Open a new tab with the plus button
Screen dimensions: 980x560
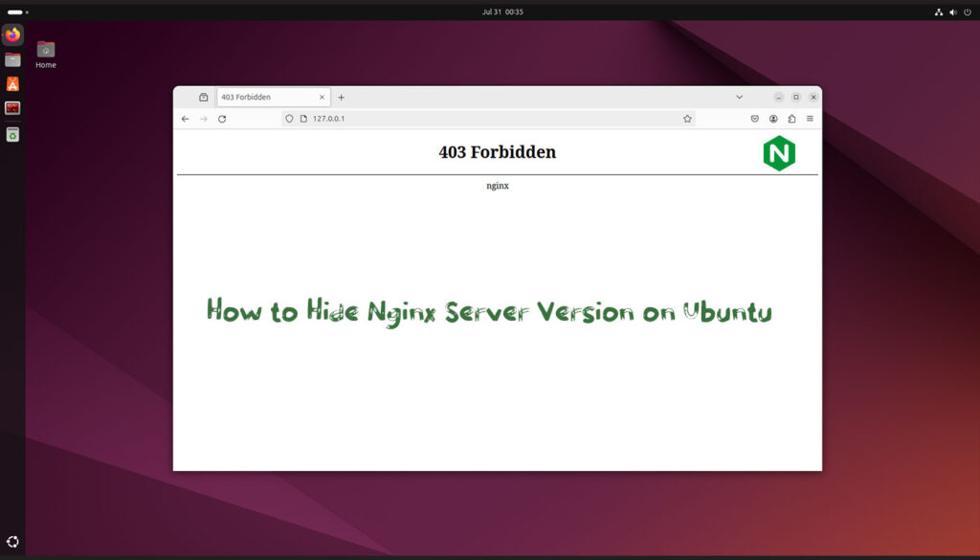(x=342, y=97)
